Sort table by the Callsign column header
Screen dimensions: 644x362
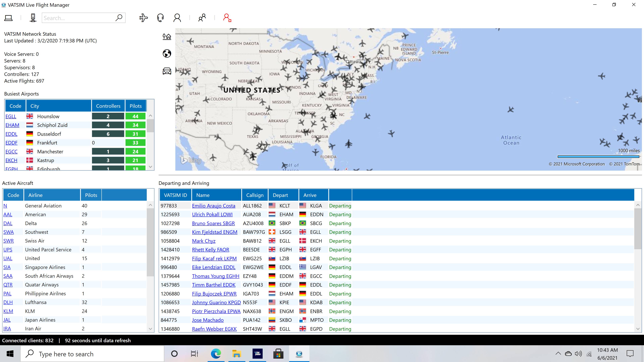pos(255,195)
